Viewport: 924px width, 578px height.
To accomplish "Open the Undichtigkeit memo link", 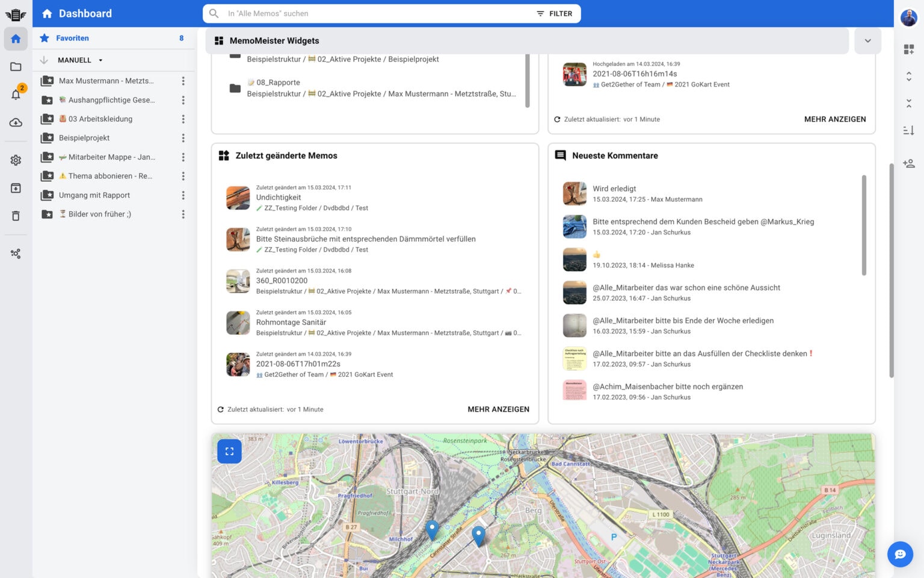I will tap(278, 197).
